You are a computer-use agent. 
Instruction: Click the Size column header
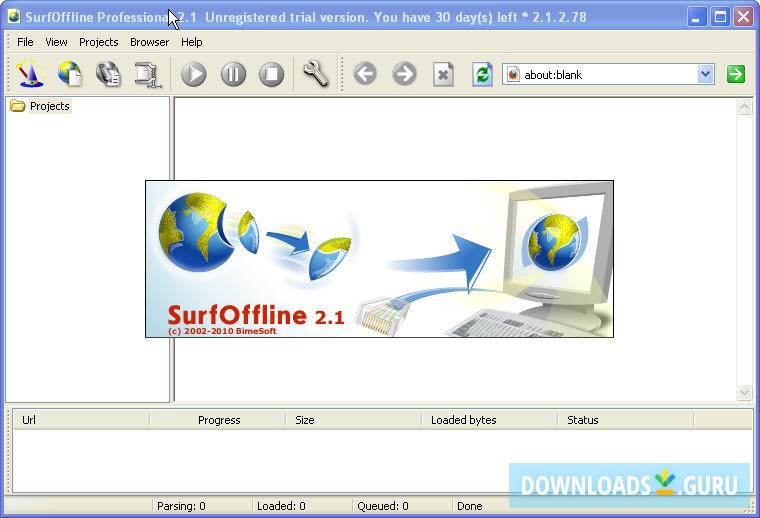coord(354,420)
